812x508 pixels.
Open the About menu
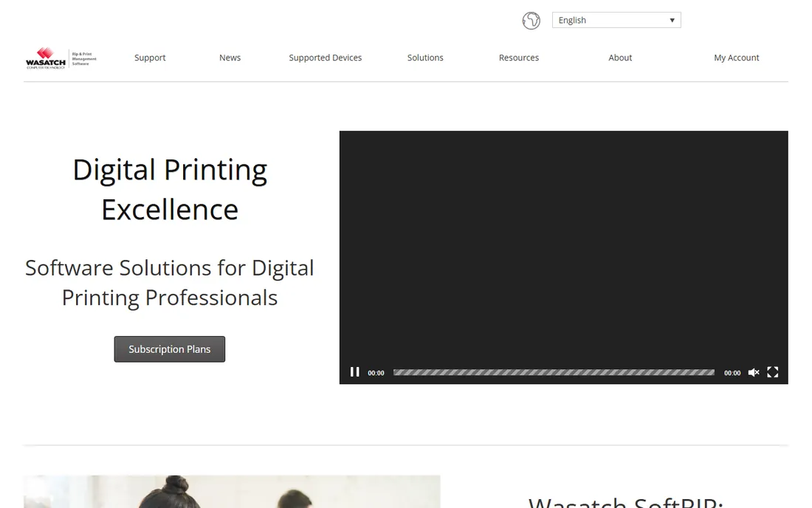point(620,58)
